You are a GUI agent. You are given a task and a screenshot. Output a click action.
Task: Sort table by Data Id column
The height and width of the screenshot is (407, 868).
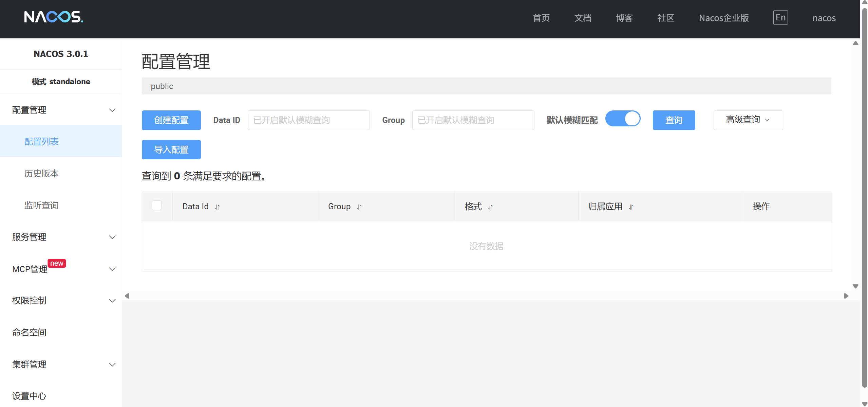point(218,207)
